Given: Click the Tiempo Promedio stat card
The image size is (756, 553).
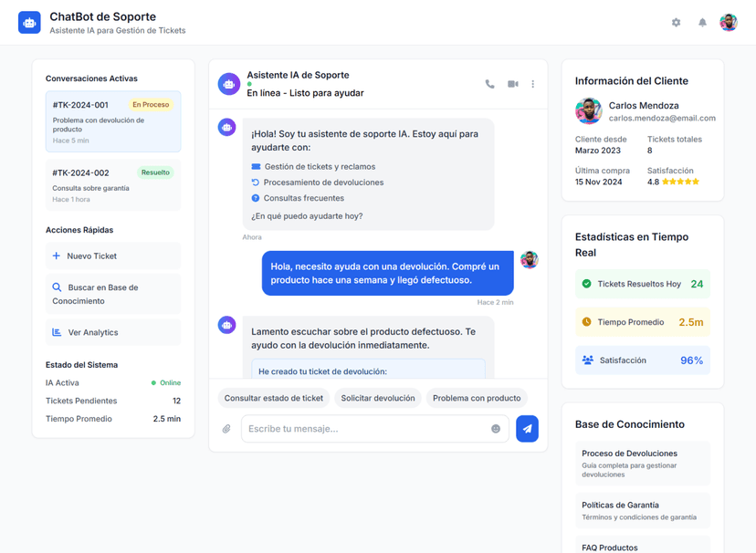Looking at the screenshot, I should pos(643,322).
